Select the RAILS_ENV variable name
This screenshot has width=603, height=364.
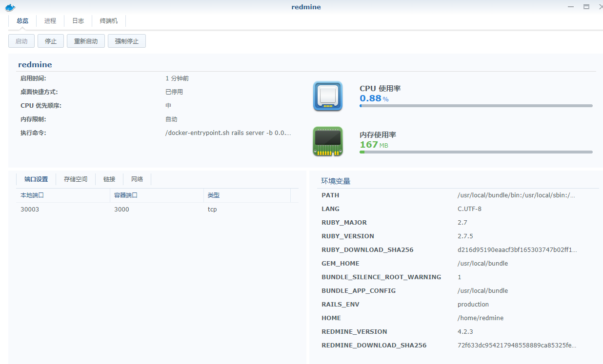[x=341, y=305]
